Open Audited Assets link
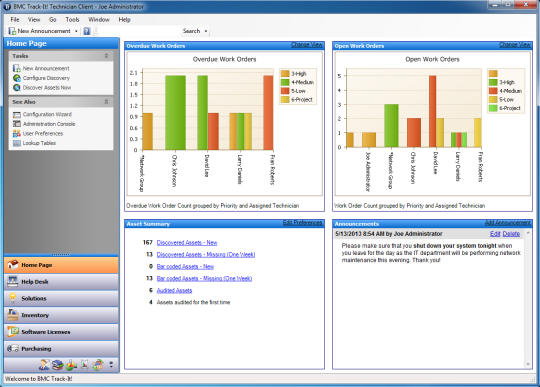Viewport: 540px width, 387px height. pyautogui.click(x=174, y=291)
